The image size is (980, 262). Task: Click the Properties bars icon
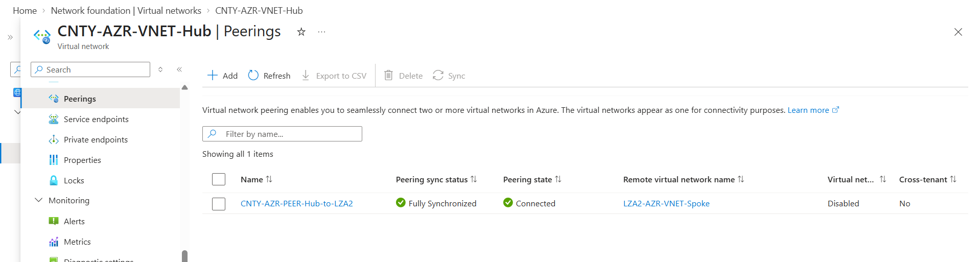coord(54,160)
